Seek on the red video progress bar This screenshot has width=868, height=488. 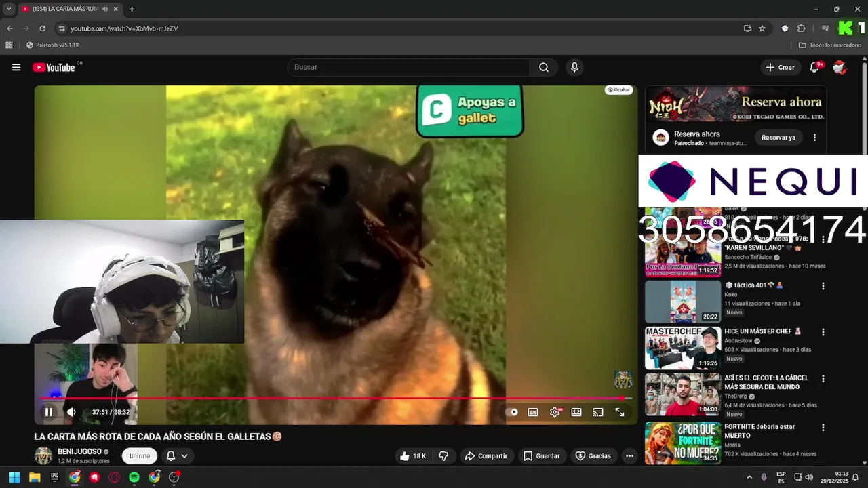tap(336, 398)
